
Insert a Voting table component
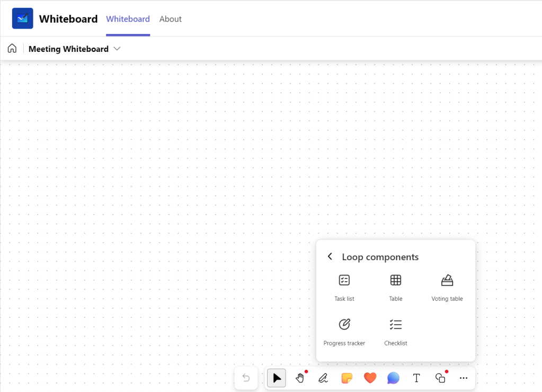click(x=447, y=288)
